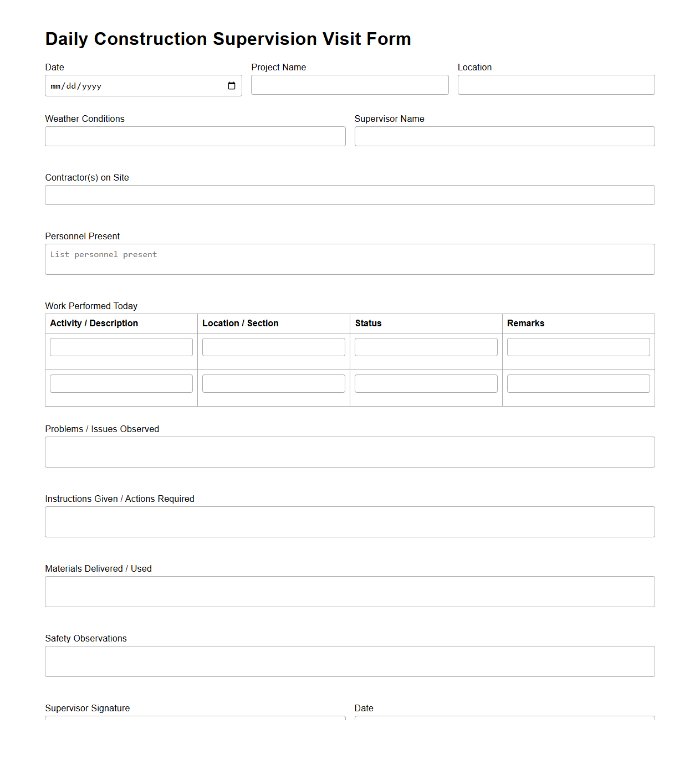The width and height of the screenshot is (700, 775).
Task: Select second row Status input
Action: [426, 383]
